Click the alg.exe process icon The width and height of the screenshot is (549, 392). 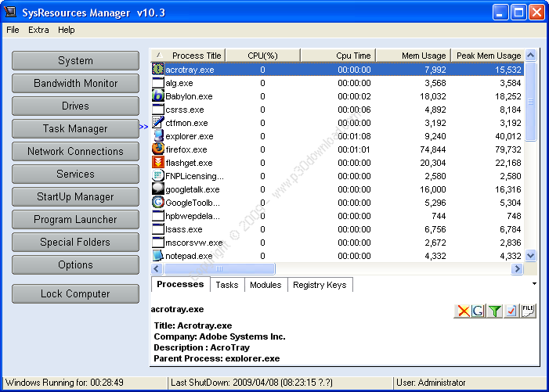tap(158, 82)
